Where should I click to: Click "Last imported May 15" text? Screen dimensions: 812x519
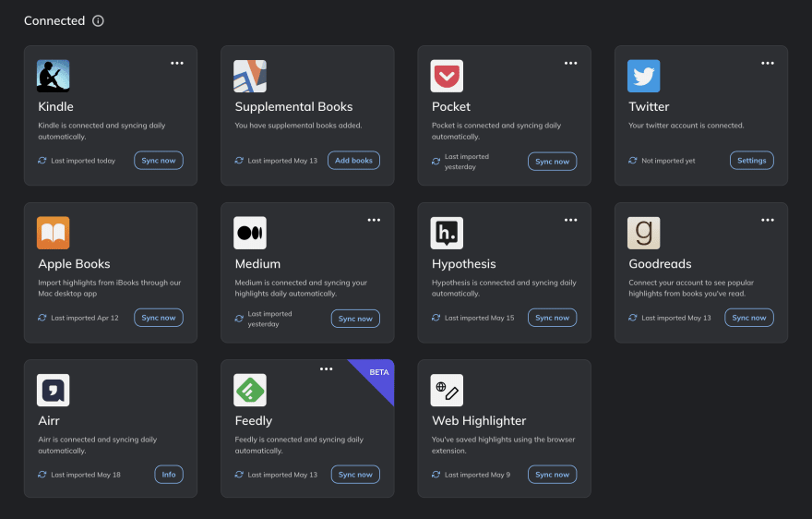479,318
